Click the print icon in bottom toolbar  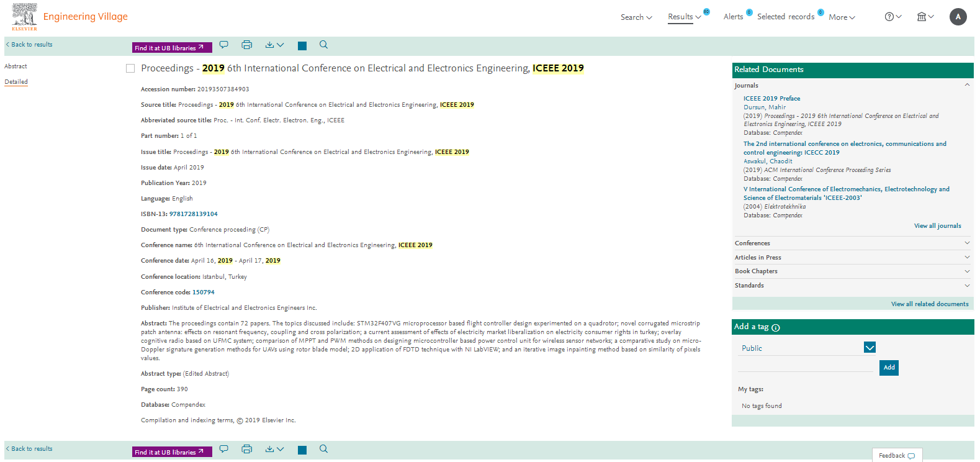(x=246, y=449)
